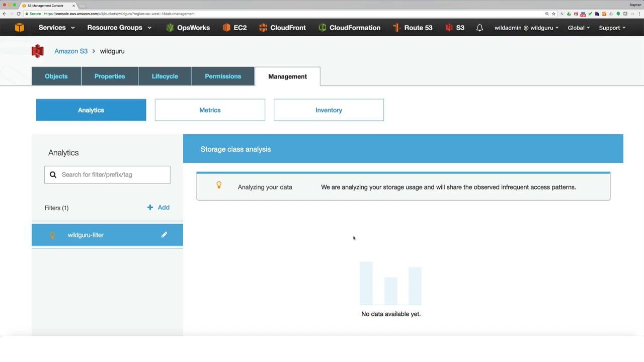
Task: Expand the Resource Groups dropdown
Action: click(x=119, y=28)
